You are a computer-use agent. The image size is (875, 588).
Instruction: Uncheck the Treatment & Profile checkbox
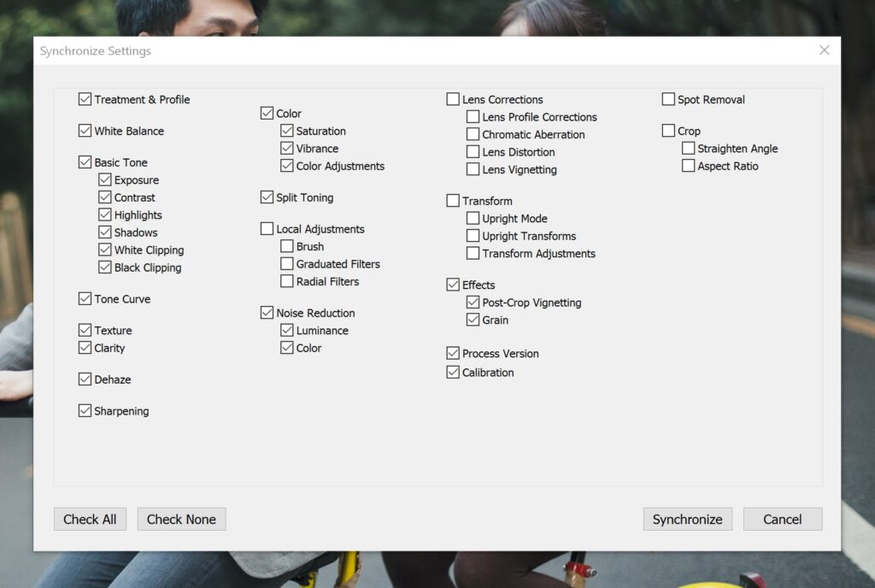pyautogui.click(x=85, y=99)
